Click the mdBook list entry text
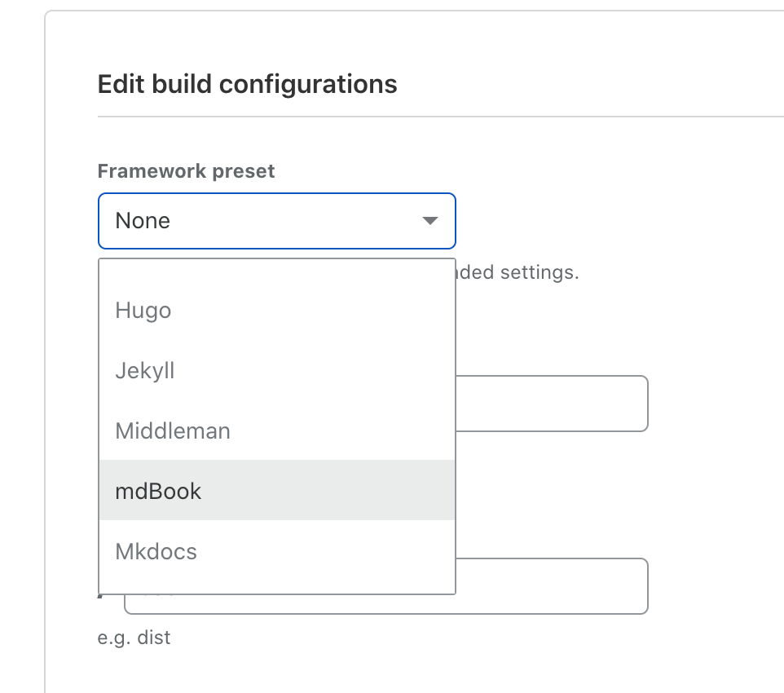The image size is (784, 693). (x=158, y=491)
